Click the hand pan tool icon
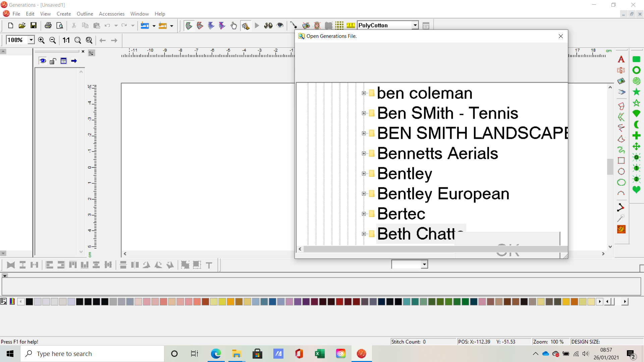 [x=234, y=25]
